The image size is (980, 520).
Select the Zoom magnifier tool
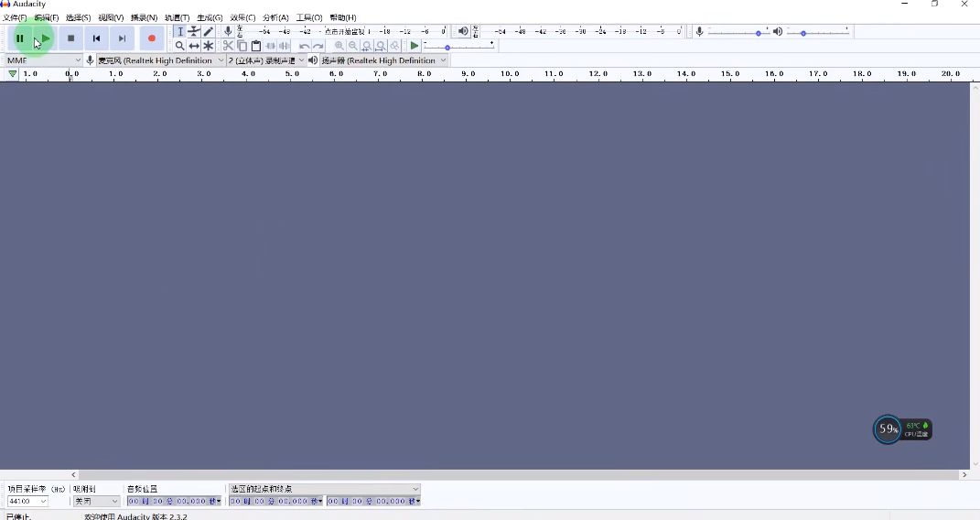point(180,46)
